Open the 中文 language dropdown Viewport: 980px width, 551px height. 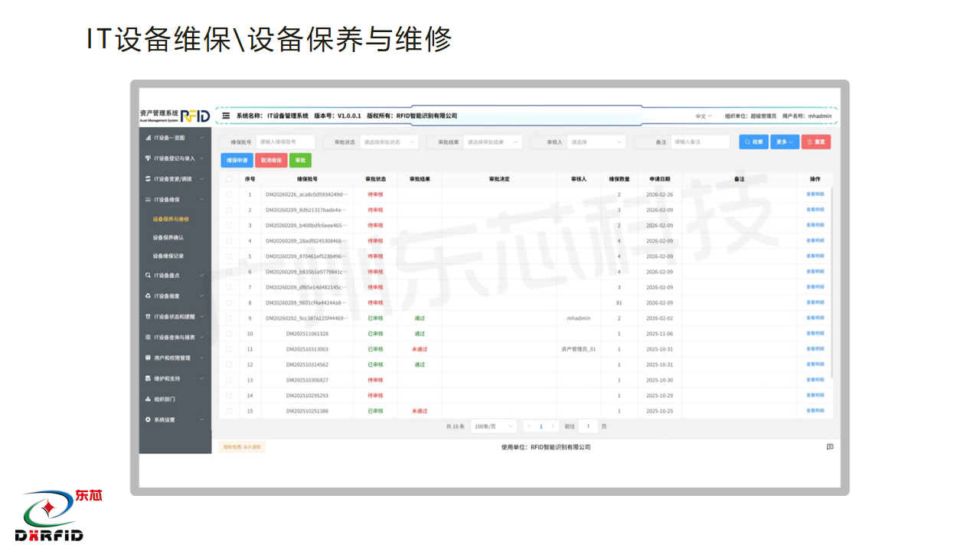pyautogui.click(x=704, y=116)
